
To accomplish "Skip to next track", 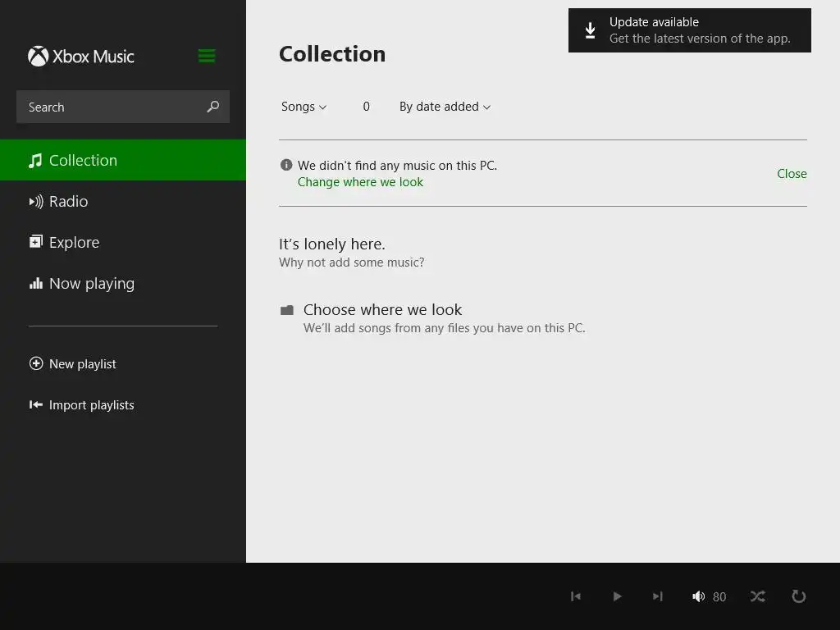I will (x=657, y=596).
